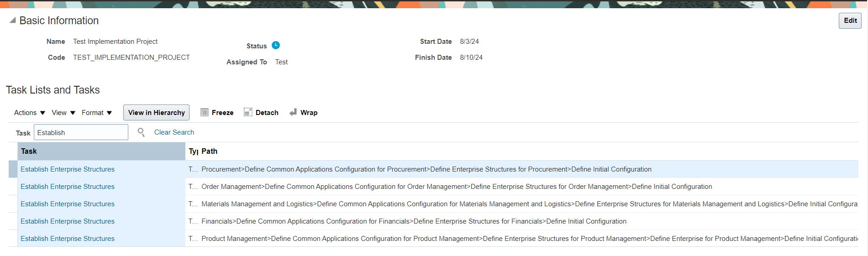Open Establish Enterprise Structures for Financials
Image resolution: width=868 pixels, height=256 pixels.
[68, 221]
